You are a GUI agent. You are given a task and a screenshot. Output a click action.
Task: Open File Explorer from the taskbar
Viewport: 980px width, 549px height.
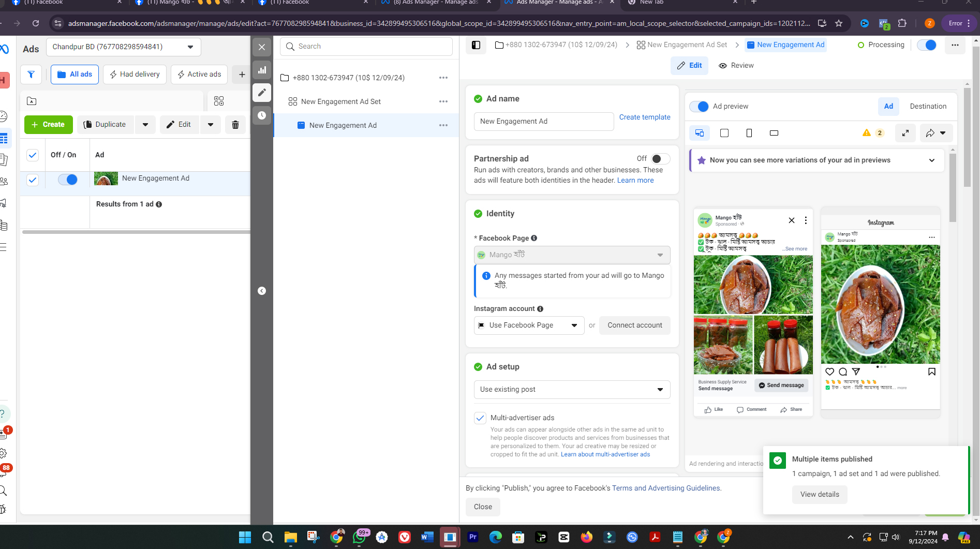coord(290,537)
